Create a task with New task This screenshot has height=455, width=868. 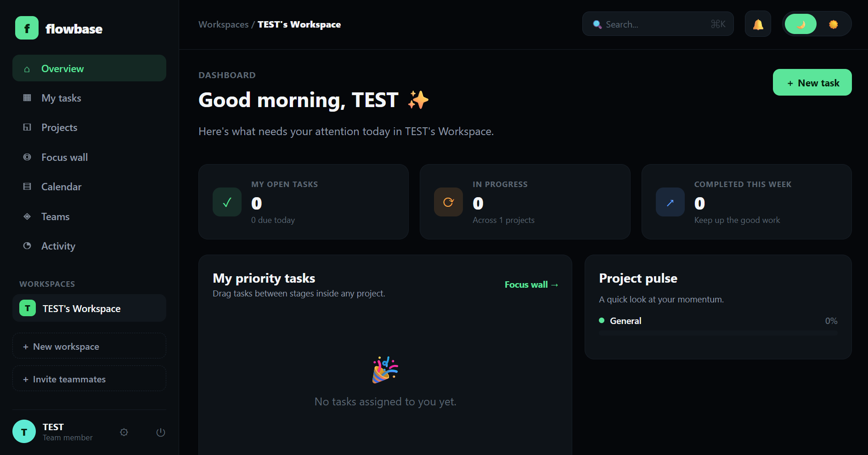click(x=812, y=82)
